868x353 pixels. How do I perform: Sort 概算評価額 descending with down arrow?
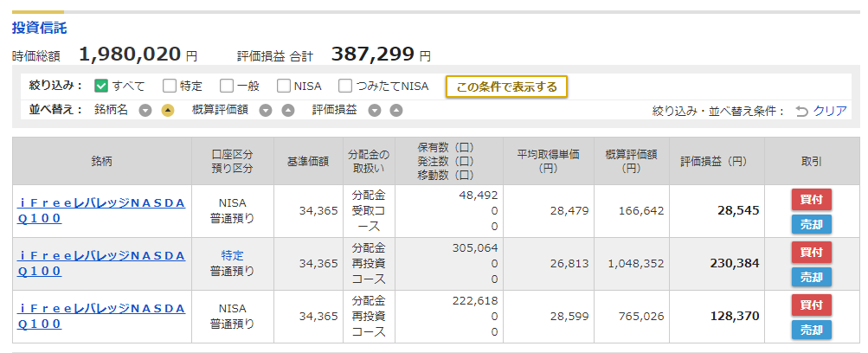pyautogui.click(x=266, y=111)
